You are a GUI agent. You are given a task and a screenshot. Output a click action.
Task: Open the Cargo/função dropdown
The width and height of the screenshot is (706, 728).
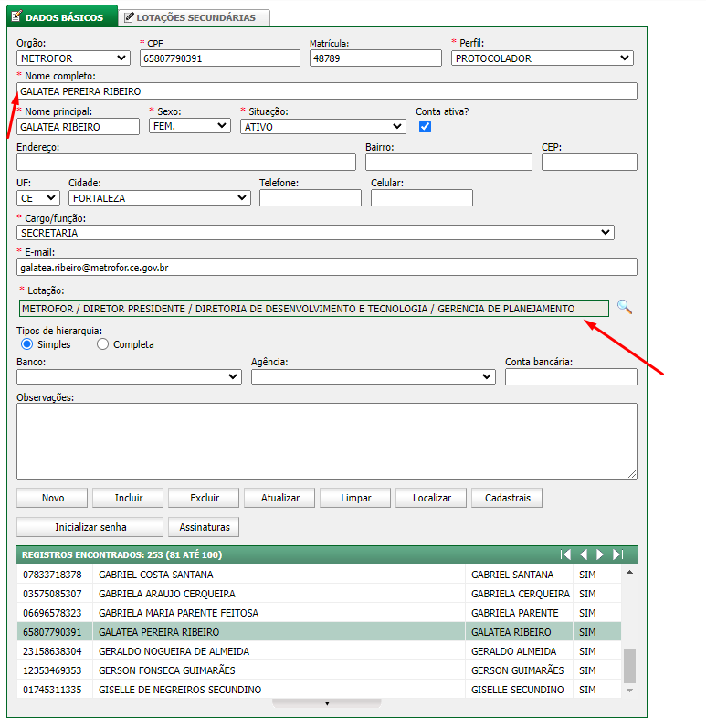[315, 233]
